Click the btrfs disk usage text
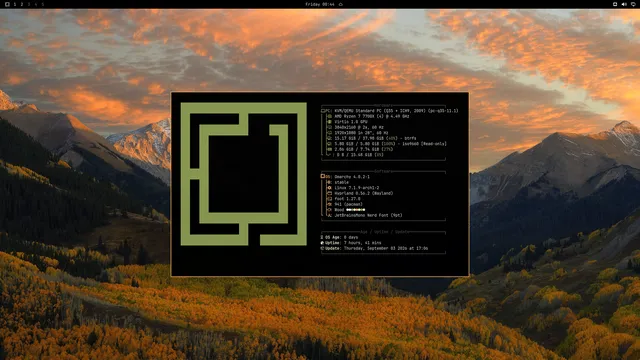This screenshot has height=360, width=640. tap(376, 138)
